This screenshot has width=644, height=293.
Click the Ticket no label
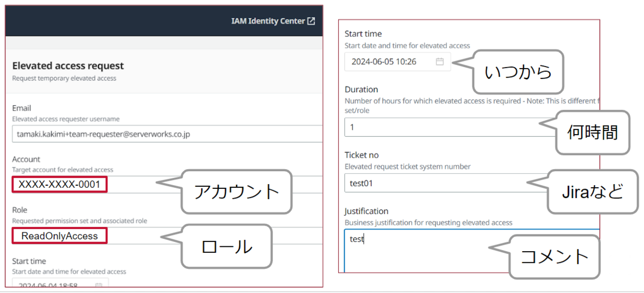click(x=363, y=155)
